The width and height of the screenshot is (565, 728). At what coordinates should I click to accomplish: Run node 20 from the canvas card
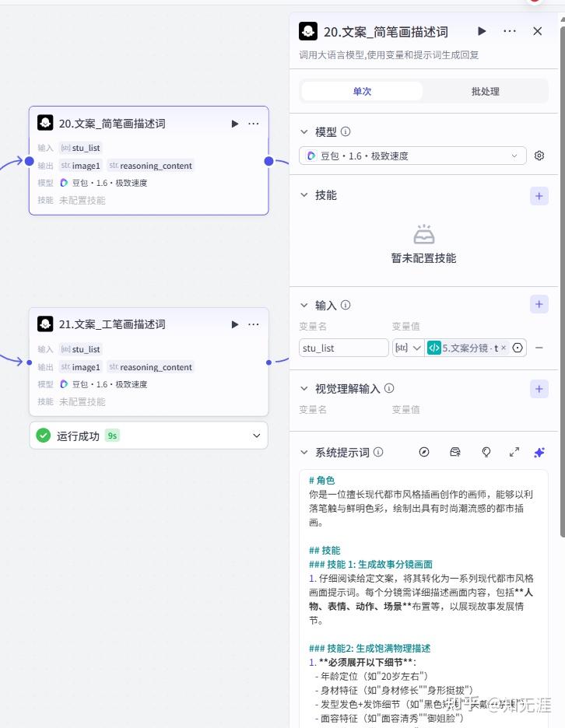(x=235, y=124)
